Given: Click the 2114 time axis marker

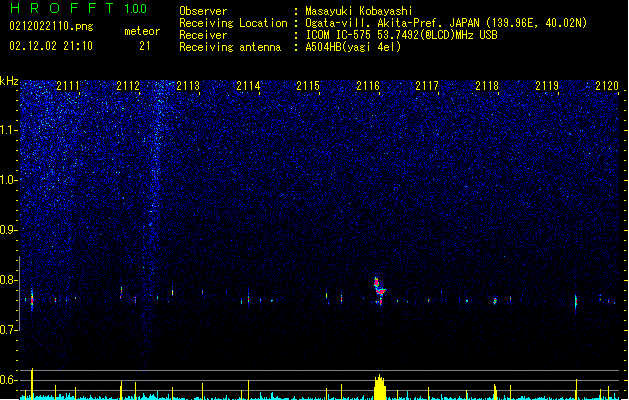Looking at the screenshot, I should pos(248,86).
